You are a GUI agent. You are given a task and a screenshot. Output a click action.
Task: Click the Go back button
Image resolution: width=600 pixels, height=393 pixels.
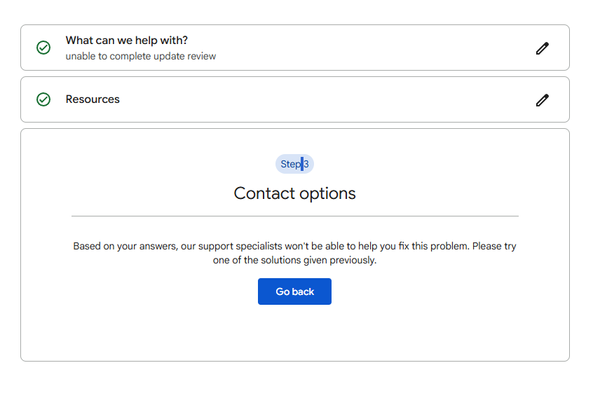295,292
